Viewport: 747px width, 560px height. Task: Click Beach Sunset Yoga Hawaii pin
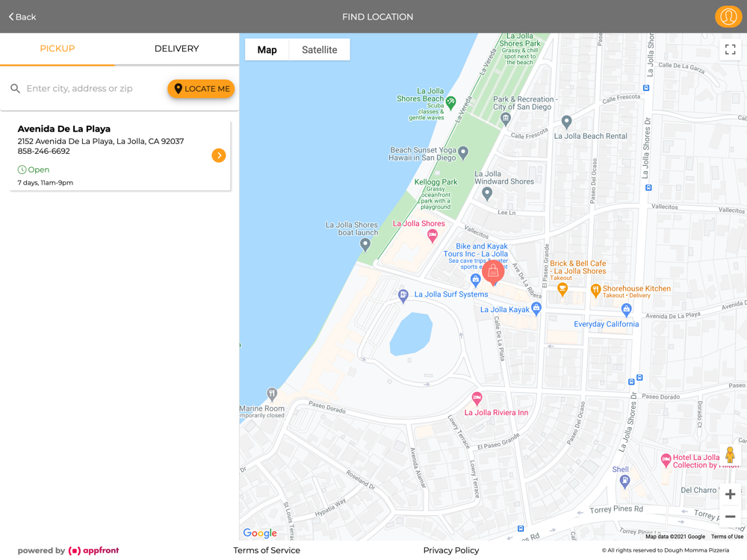[463, 153]
